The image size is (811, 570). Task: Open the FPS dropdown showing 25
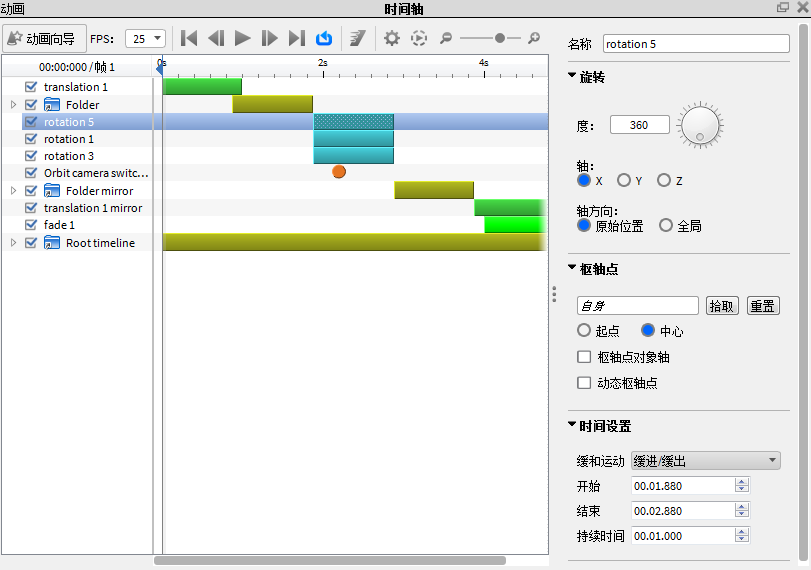tap(145, 39)
